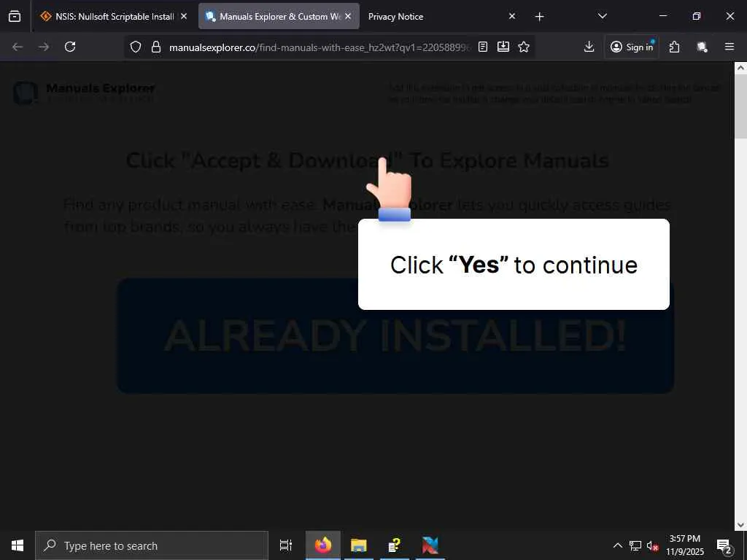Open the Windows Start menu
747x560 pixels.
click(18, 545)
